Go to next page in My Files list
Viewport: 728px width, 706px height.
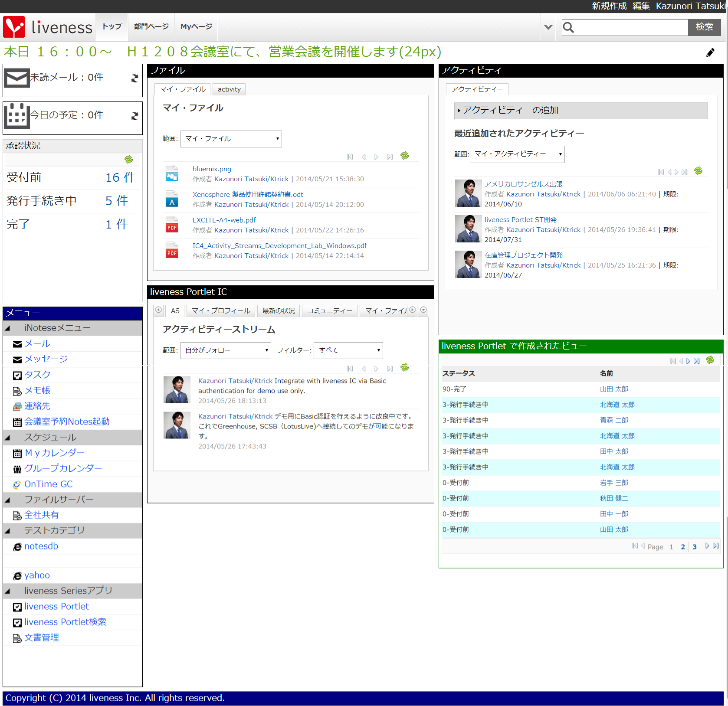pyautogui.click(x=376, y=157)
